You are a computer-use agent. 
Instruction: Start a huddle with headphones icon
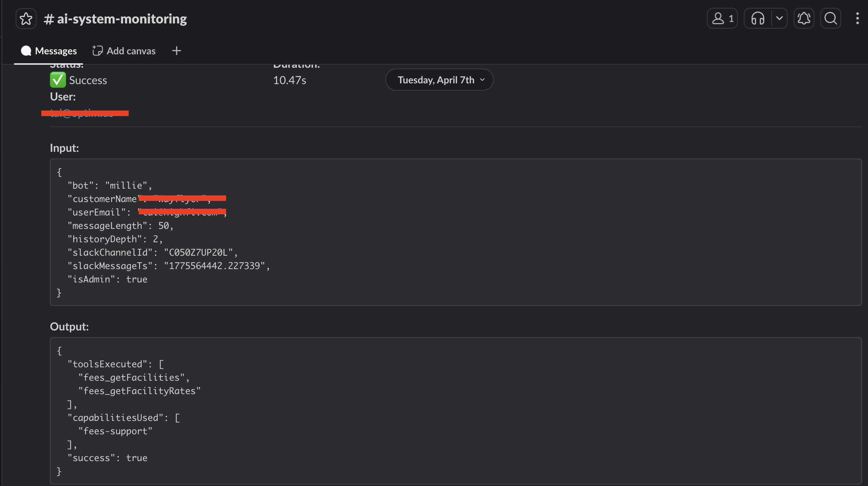tap(758, 18)
